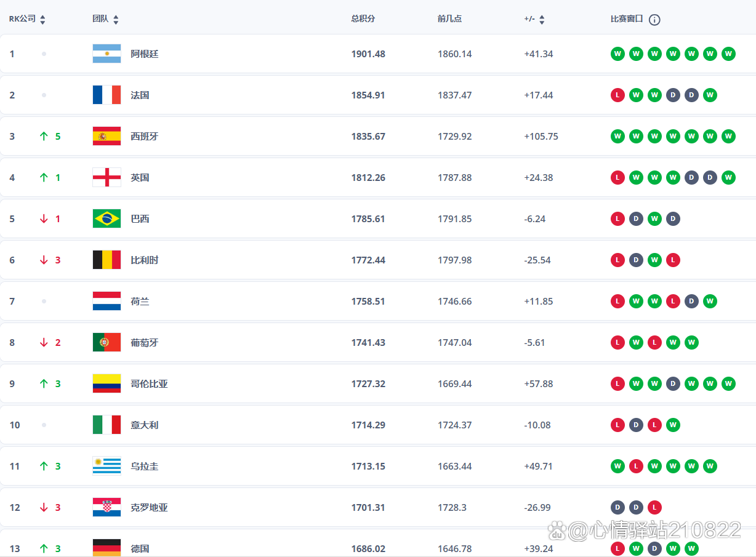
Task: Click Argentina's last green W result badge
Action: tap(728, 54)
